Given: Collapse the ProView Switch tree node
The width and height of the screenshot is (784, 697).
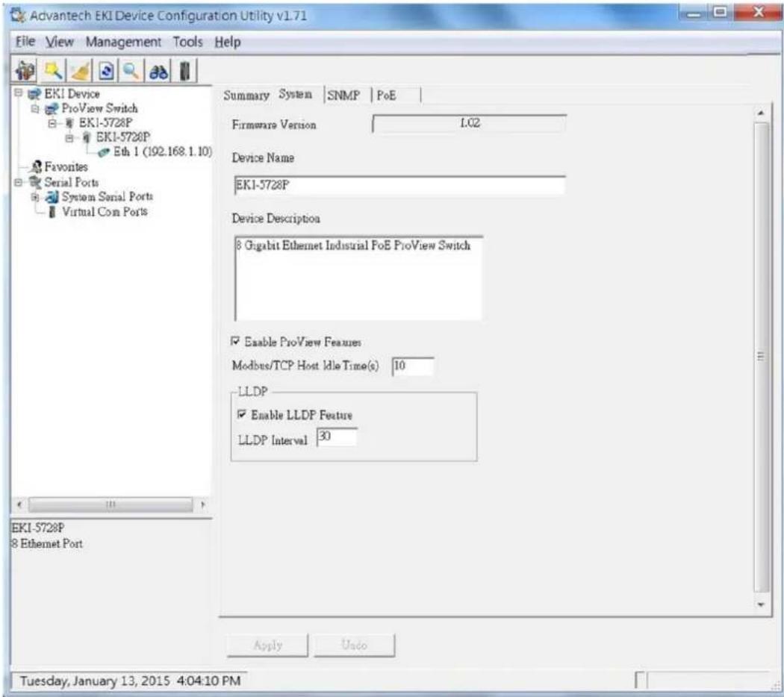Looking at the screenshot, I should (35, 108).
